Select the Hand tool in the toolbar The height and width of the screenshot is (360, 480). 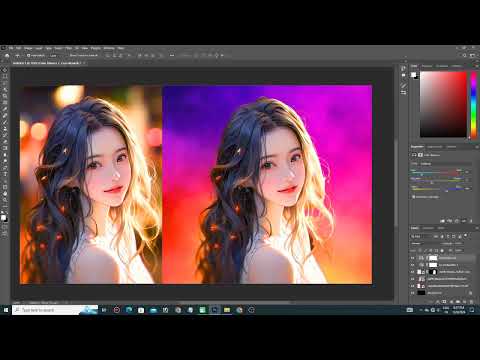coord(4,194)
